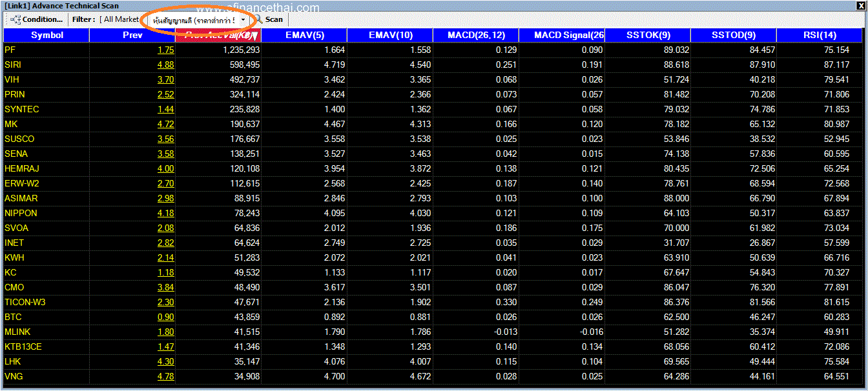Click KC volume value 49,532
868x391 pixels.
(x=247, y=272)
